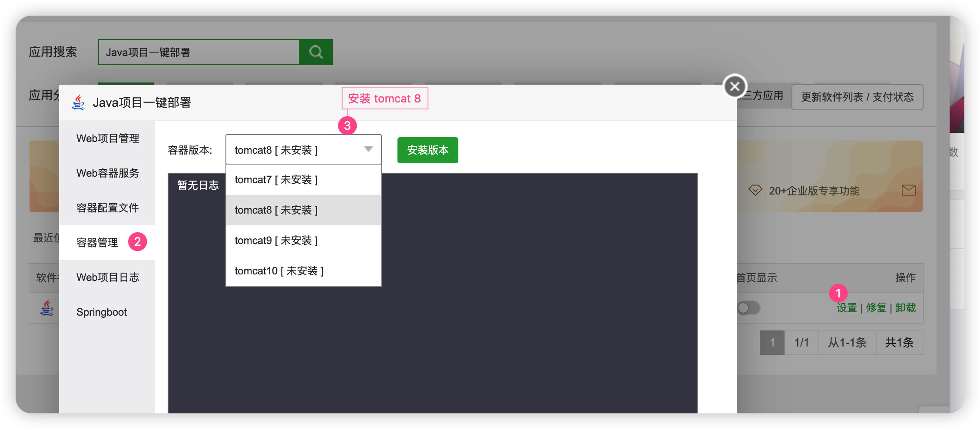Click the 操作 column header
Screen dimensions: 980x429
click(906, 277)
